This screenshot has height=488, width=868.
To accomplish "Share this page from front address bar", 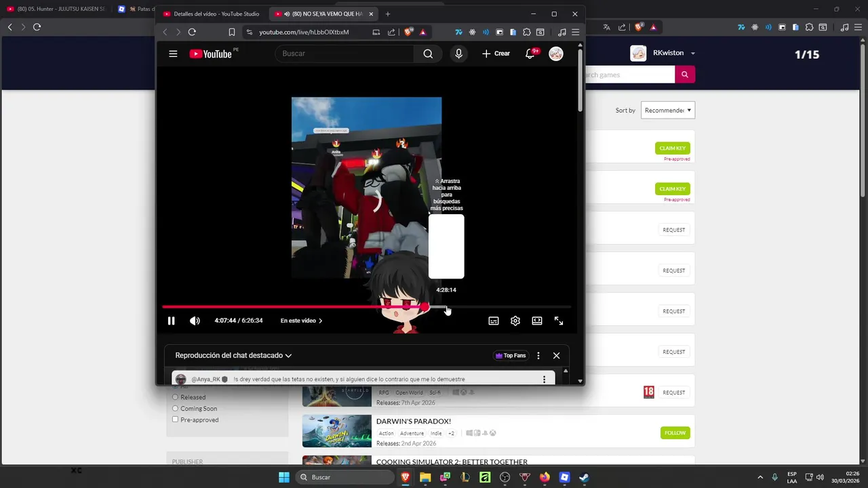I will pos(391,32).
